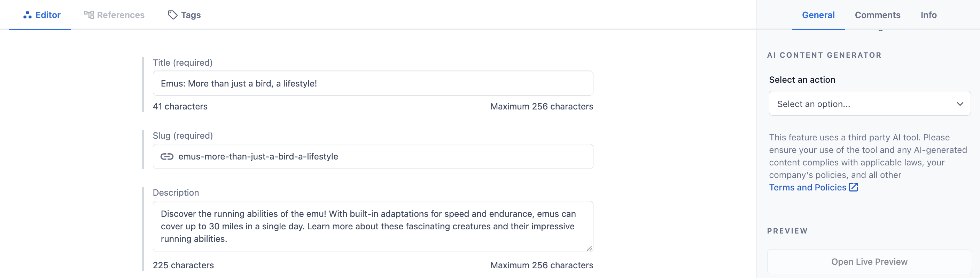
Task: Click the Open Live Preview button
Action: [869, 262]
